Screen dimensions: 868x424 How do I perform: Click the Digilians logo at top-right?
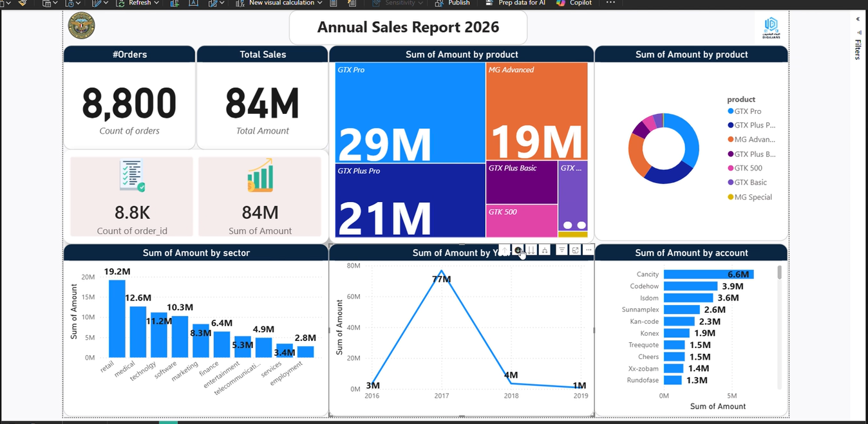point(771,29)
